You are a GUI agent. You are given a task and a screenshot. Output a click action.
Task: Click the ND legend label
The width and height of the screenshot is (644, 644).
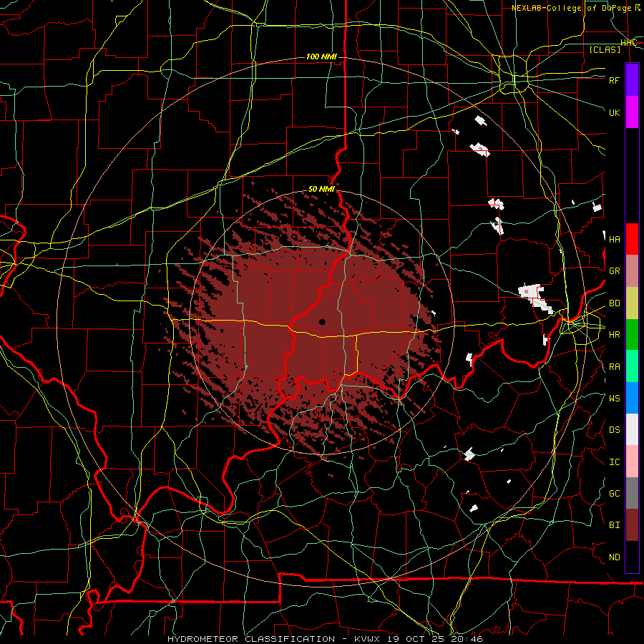tap(615, 557)
